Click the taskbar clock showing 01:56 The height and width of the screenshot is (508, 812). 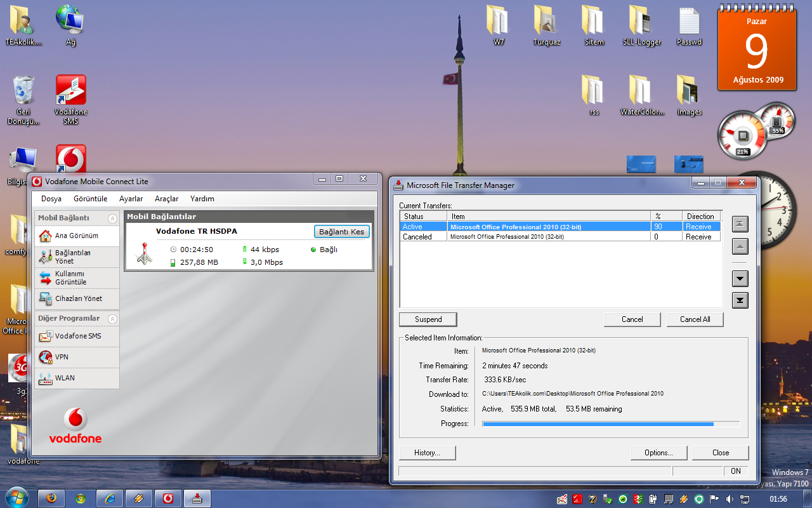[778, 499]
